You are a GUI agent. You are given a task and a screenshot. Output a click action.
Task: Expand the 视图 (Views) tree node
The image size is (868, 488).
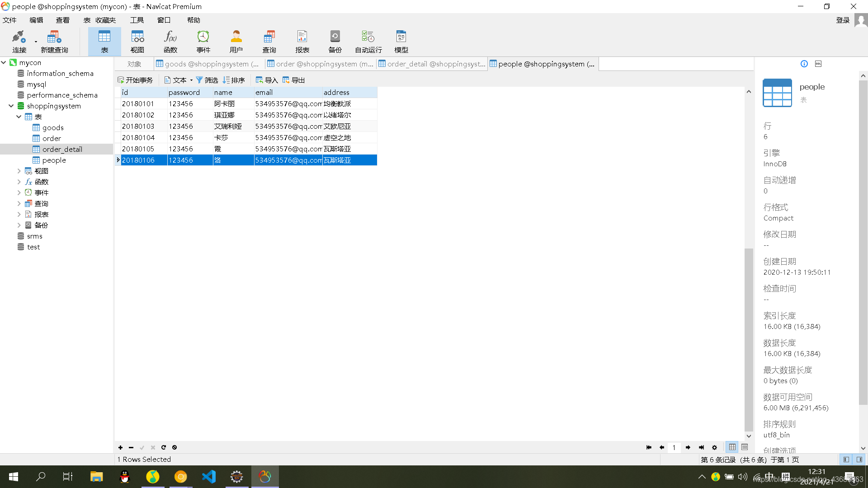coord(19,171)
